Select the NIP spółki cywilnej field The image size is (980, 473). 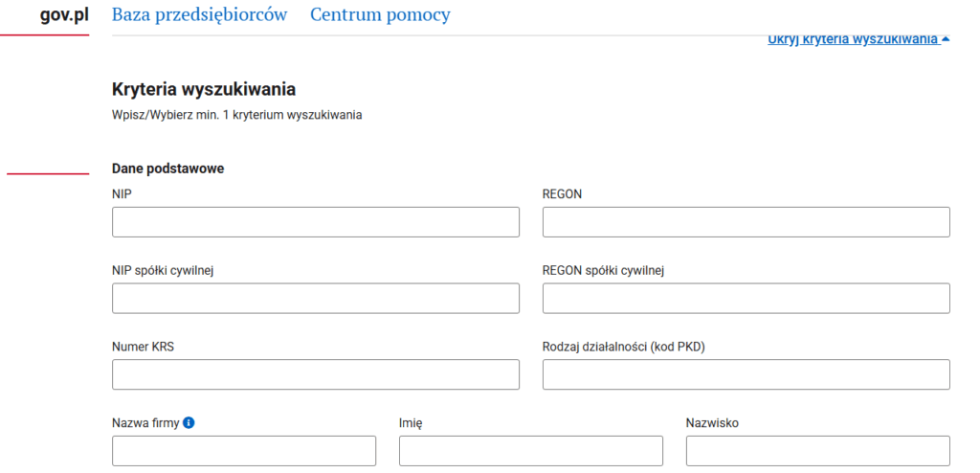(x=315, y=299)
